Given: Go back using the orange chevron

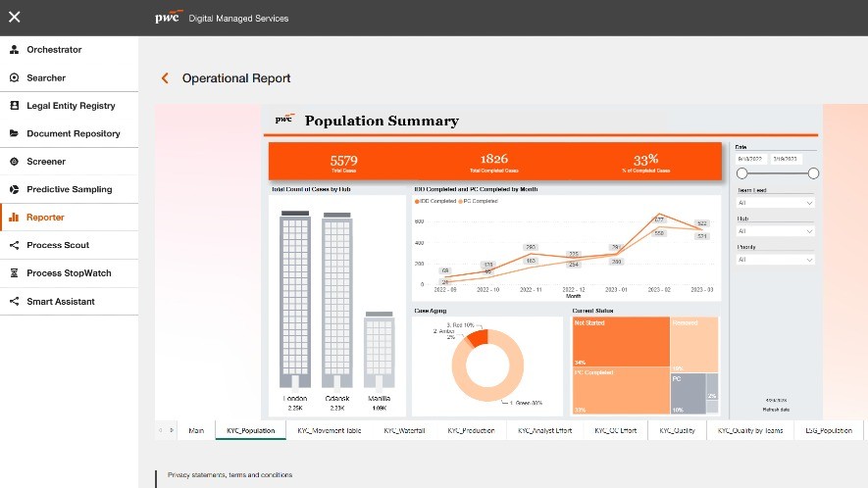Looking at the screenshot, I should coord(165,78).
